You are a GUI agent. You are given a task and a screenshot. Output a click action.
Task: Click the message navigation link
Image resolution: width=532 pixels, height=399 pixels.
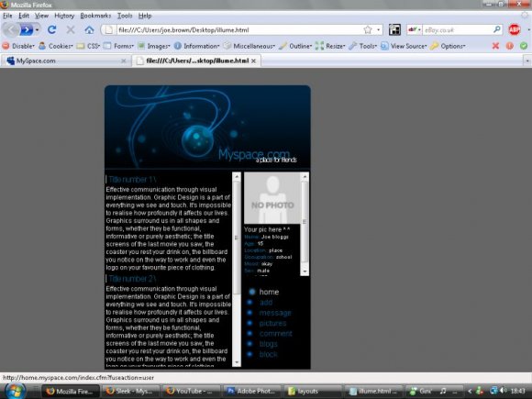click(275, 313)
